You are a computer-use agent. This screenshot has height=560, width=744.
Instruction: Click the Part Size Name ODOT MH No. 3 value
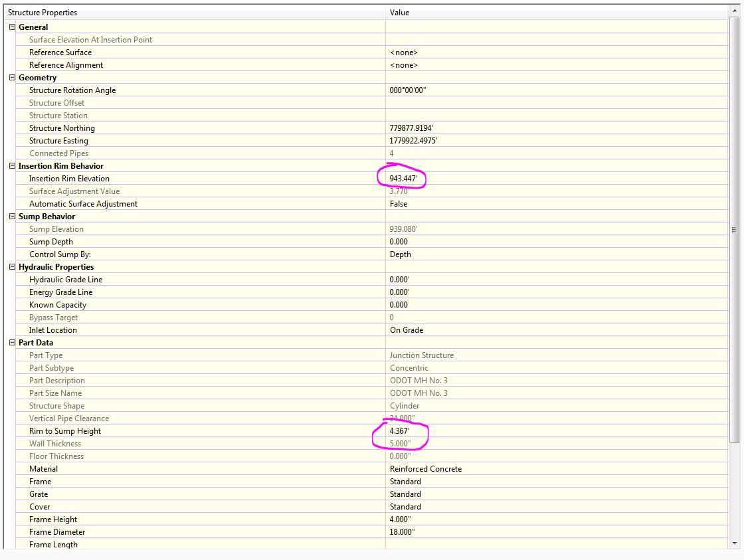[418, 393]
